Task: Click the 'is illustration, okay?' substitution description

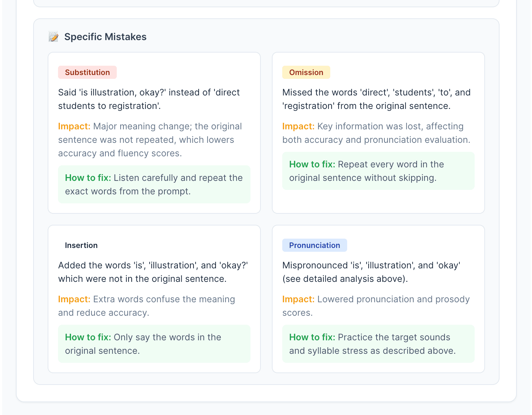Action: pyautogui.click(x=149, y=99)
